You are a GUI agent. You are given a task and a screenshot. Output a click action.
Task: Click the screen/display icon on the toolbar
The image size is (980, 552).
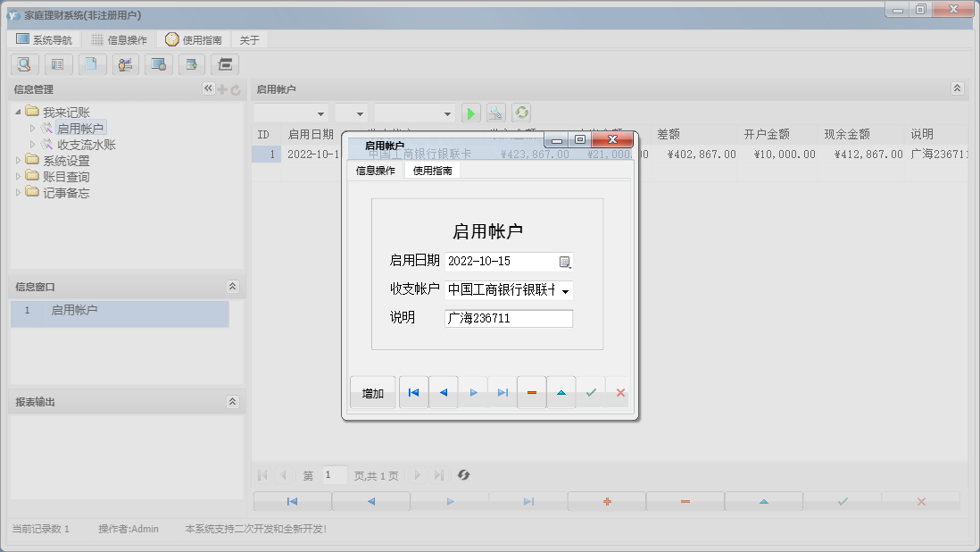[159, 64]
